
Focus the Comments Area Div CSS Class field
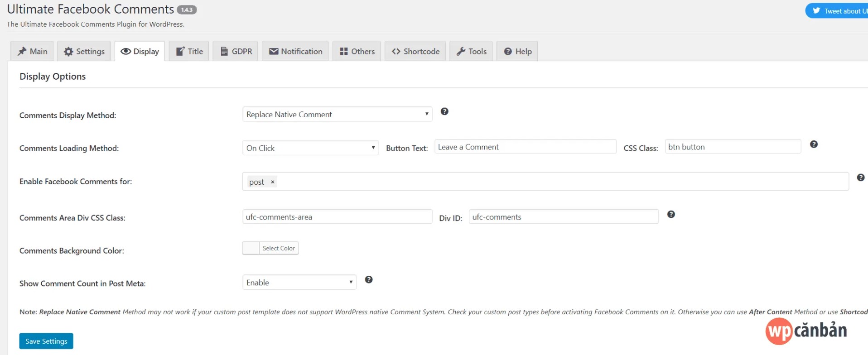point(337,217)
